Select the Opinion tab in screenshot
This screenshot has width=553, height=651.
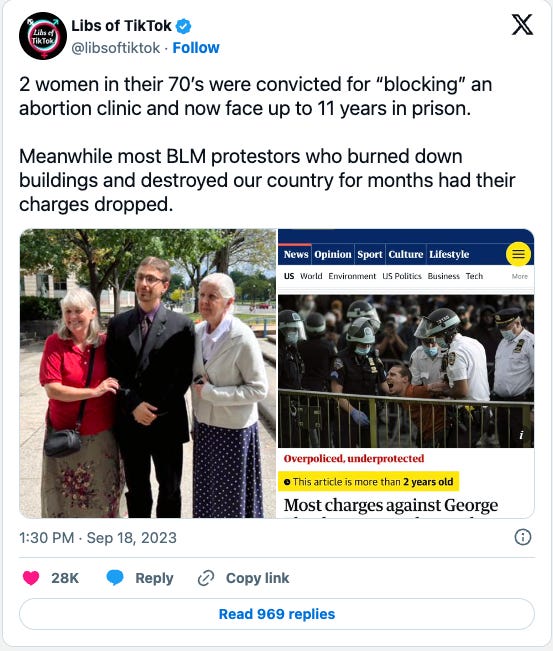[333, 254]
